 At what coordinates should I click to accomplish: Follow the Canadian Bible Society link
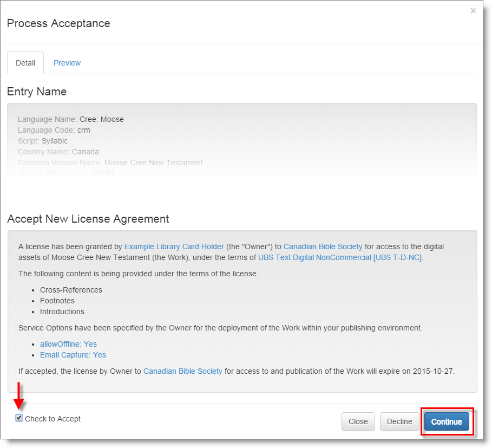pyautogui.click(x=323, y=246)
